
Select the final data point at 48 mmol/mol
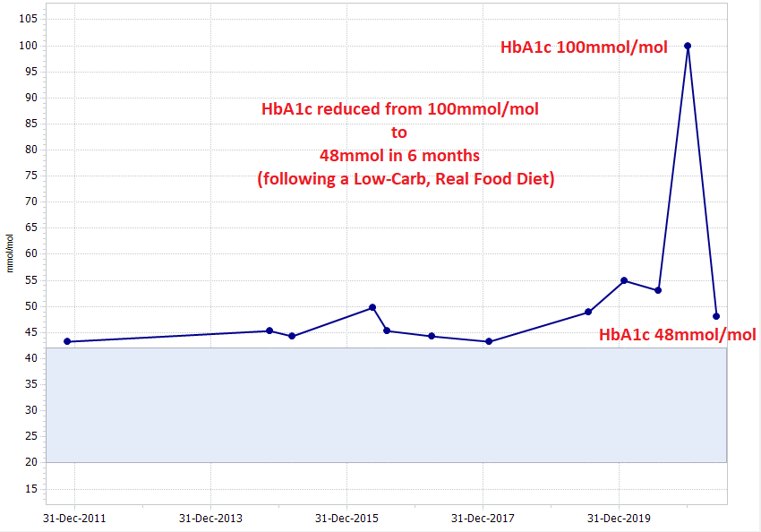[716, 316]
